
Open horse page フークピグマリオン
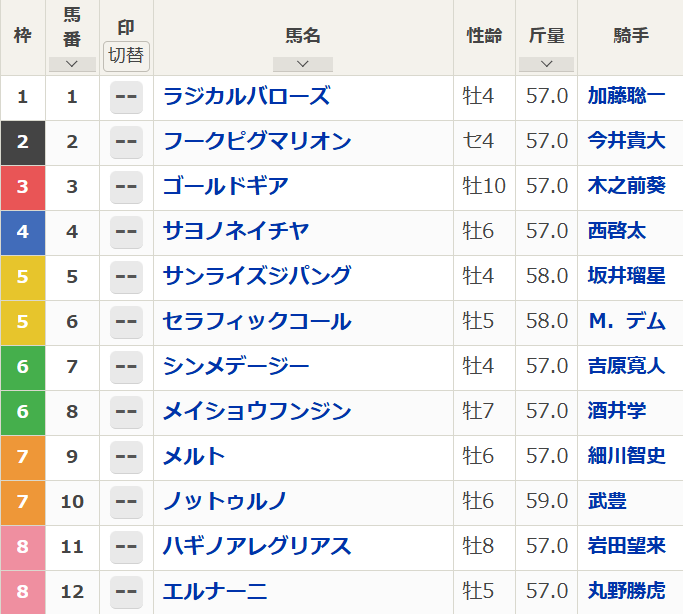(257, 141)
